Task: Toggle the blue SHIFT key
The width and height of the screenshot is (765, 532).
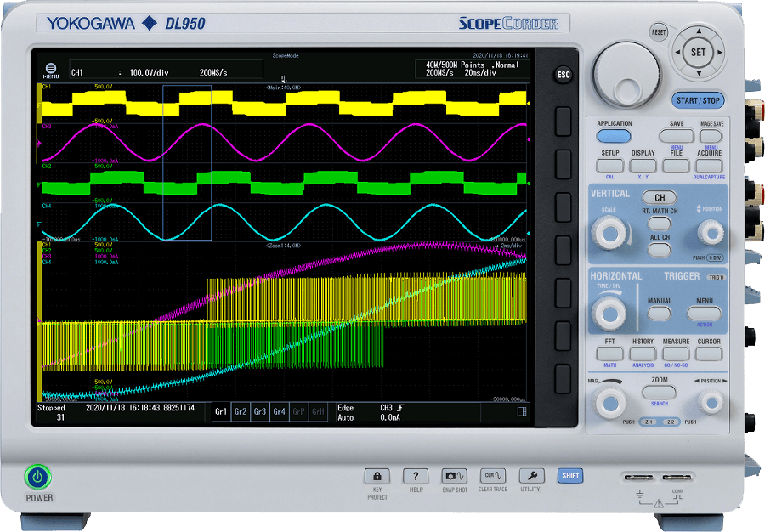Action: [569, 476]
